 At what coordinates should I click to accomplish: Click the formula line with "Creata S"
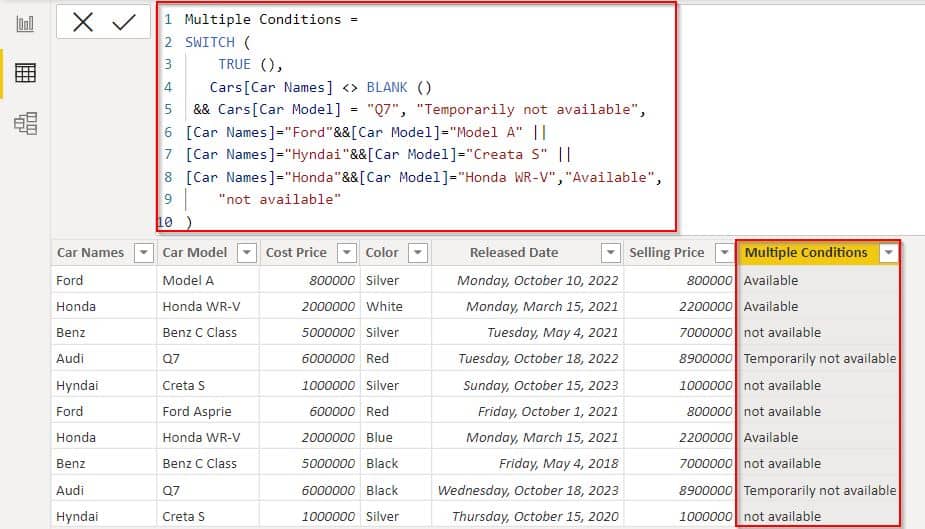[378, 155]
